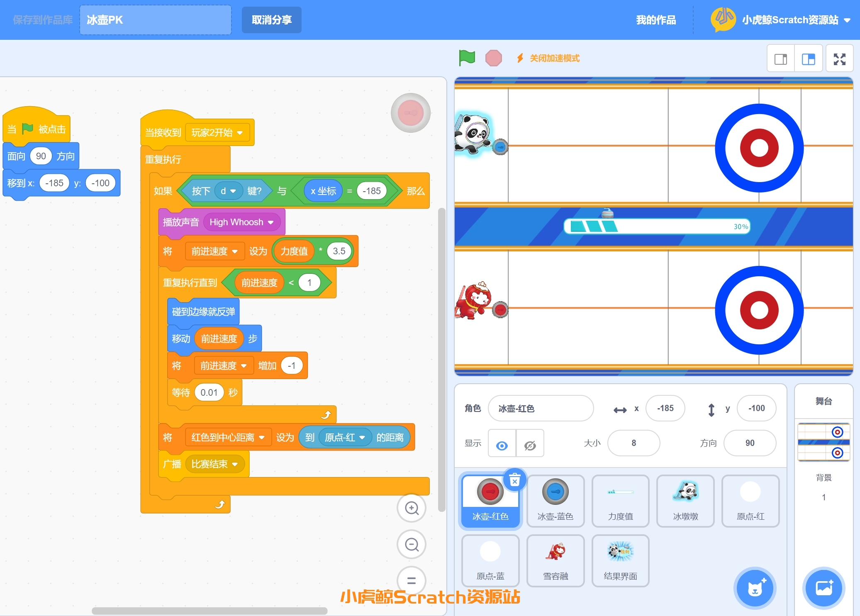Image resolution: width=860 pixels, height=616 pixels.
Task: Click the green flag to run project
Action: (x=467, y=58)
